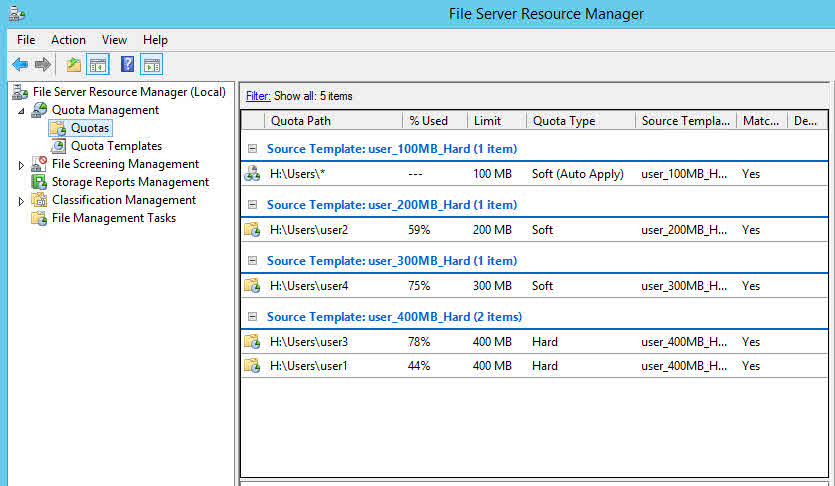Click the Classification Management icon
The image size is (835, 486).
pyautogui.click(x=39, y=200)
